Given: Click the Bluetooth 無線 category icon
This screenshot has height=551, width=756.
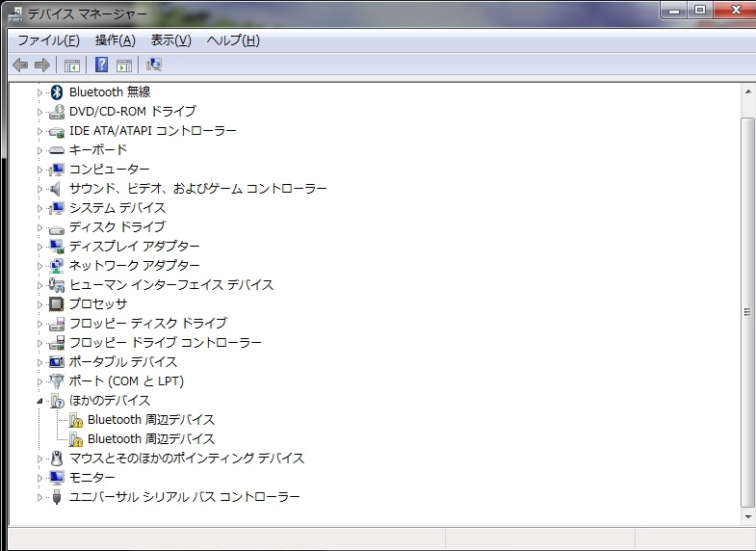Looking at the screenshot, I should 57,92.
